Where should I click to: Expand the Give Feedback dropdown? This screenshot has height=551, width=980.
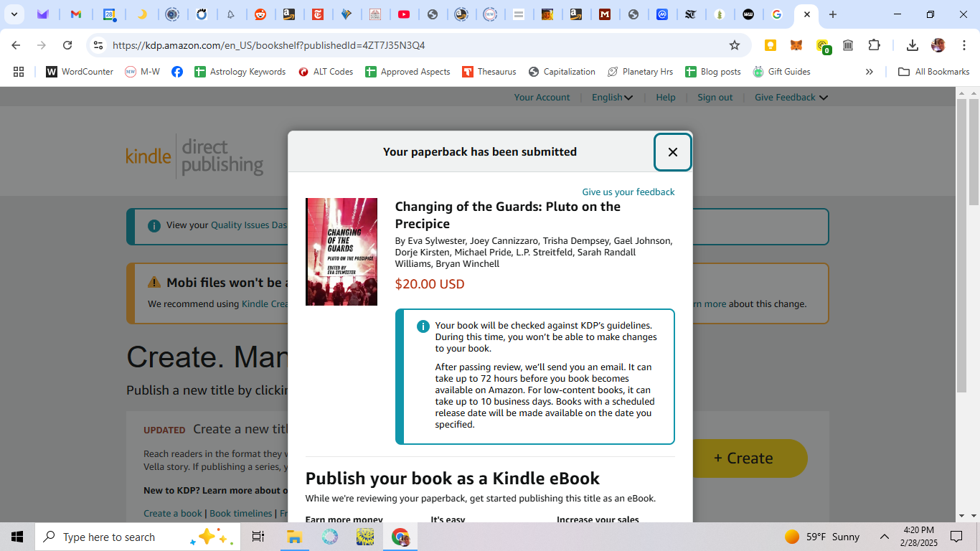click(791, 98)
